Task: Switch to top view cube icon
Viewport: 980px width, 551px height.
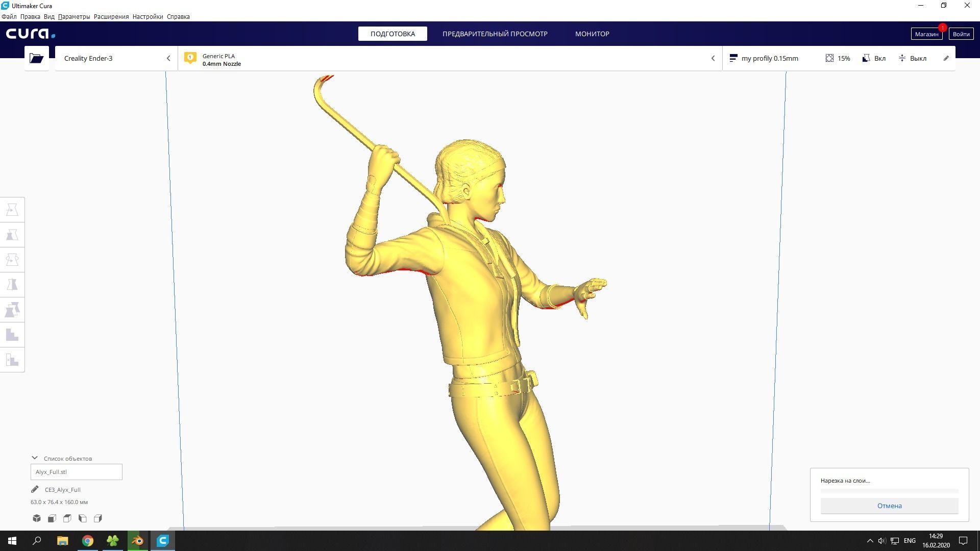Action: coord(67,518)
